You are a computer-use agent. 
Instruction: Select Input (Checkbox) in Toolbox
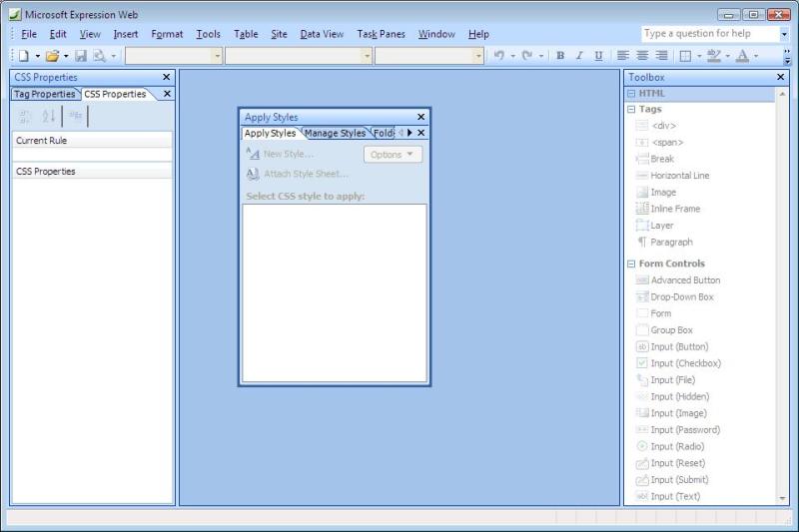click(685, 363)
